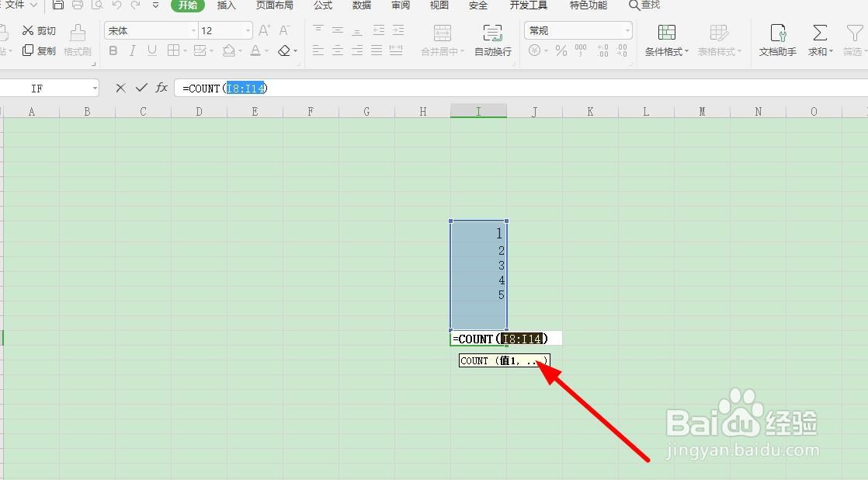Center text horizontally
Viewport: 868px width, 480px height.
pyautogui.click(x=338, y=50)
